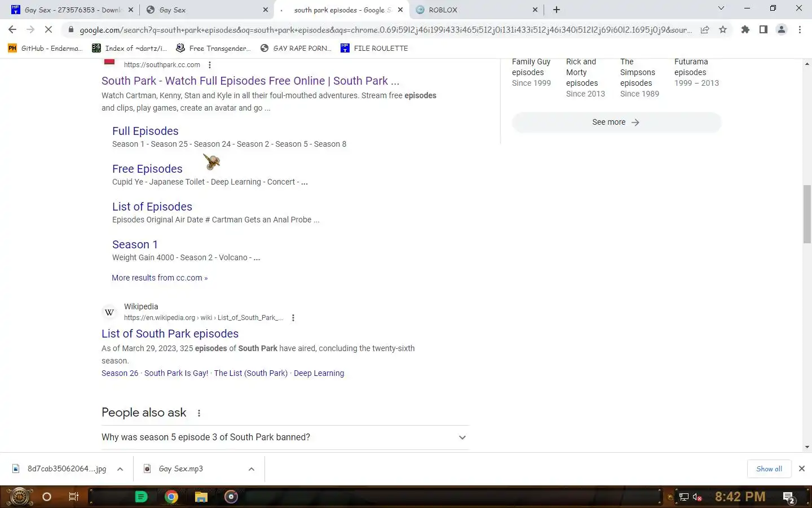Open the Free Episodes sitelink

coord(147,169)
